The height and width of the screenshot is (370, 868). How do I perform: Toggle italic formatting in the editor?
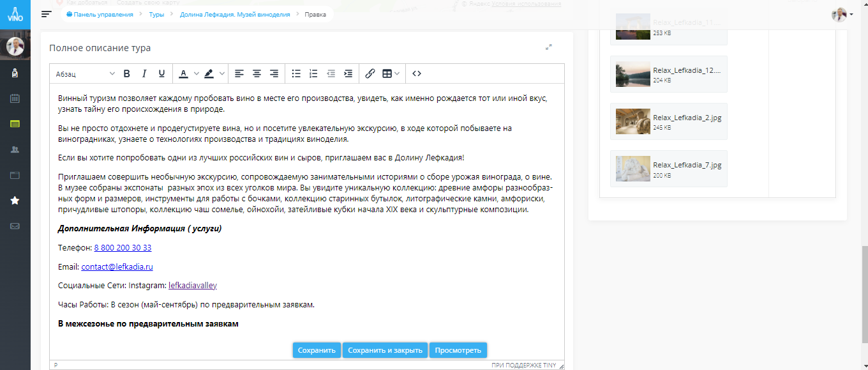[x=144, y=73]
